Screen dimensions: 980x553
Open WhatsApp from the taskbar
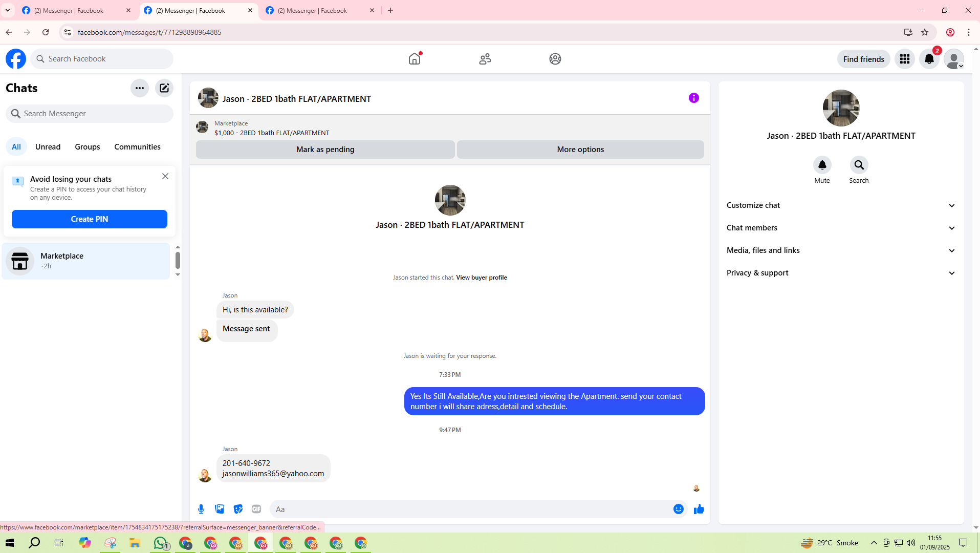tap(161, 543)
